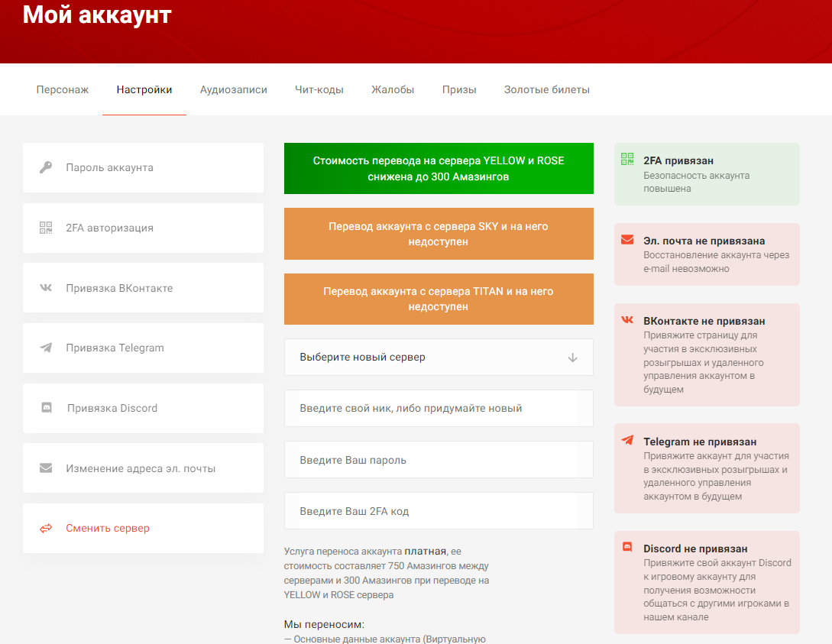This screenshot has width=832, height=644.
Task: Open the Золотые билеты tab
Action: [547, 89]
